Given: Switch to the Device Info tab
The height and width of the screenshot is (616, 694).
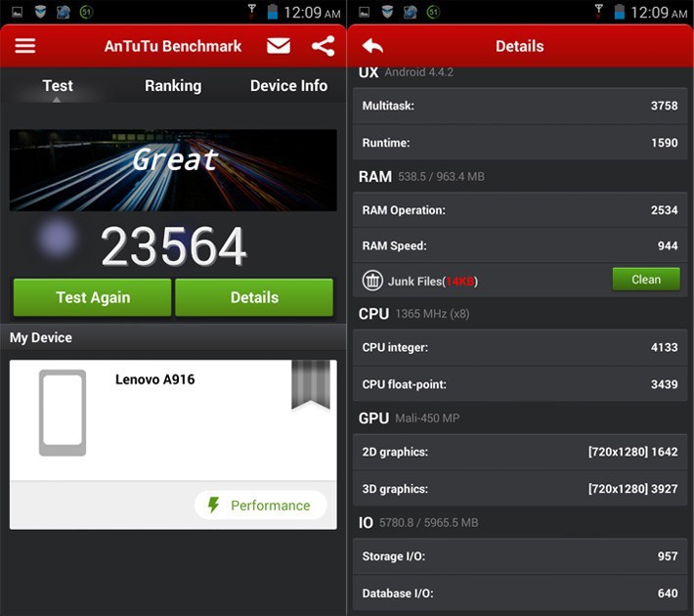Looking at the screenshot, I should point(288,85).
